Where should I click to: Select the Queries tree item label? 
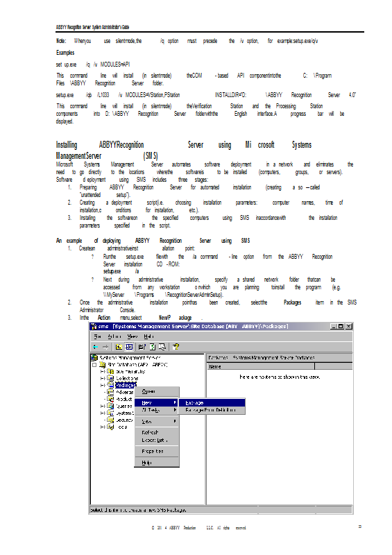tap(124, 406)
